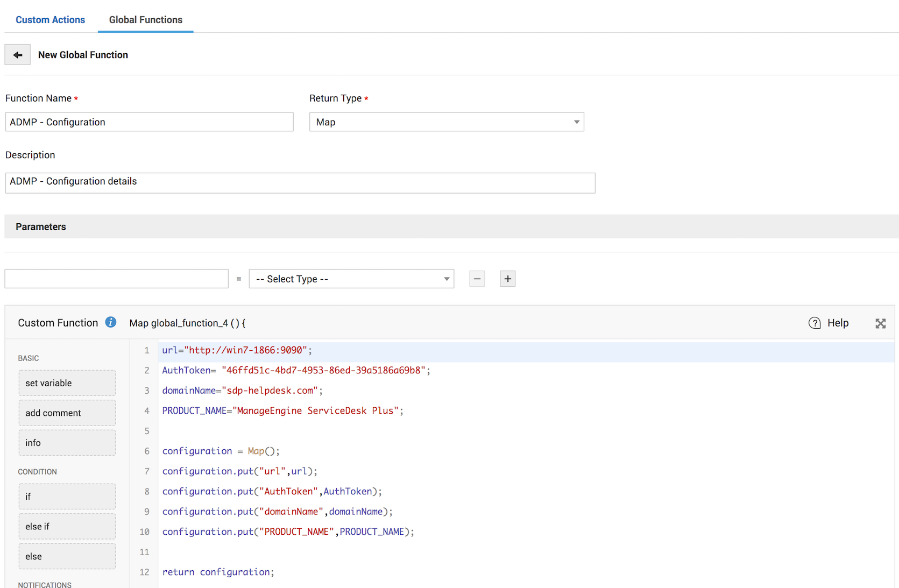Click the Custom Function info icon
This screenshot has width=899, height=588.
coord(110,322)
